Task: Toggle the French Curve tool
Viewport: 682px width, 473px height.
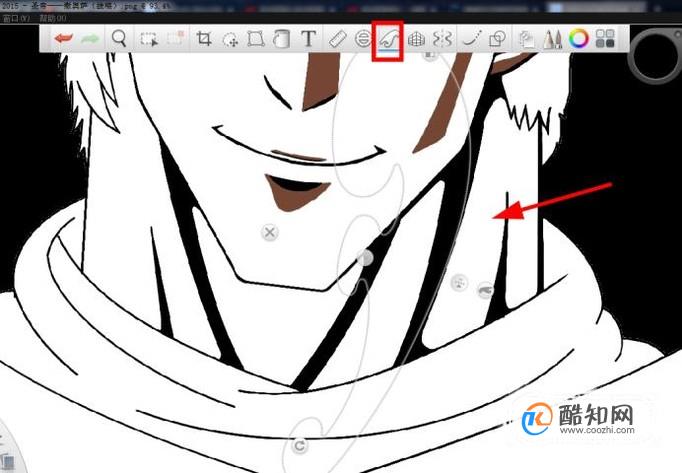Action: (388, 40)
